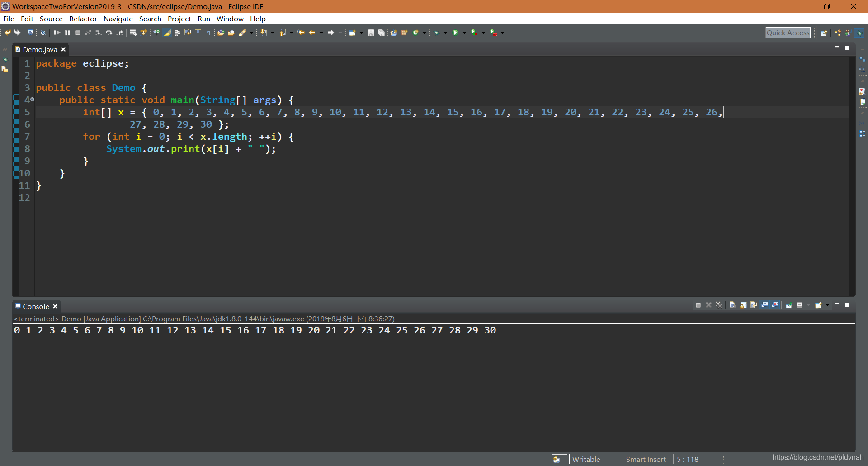
Task: Toggle Block Selection Mode
Action: click(x=198, y=33)
